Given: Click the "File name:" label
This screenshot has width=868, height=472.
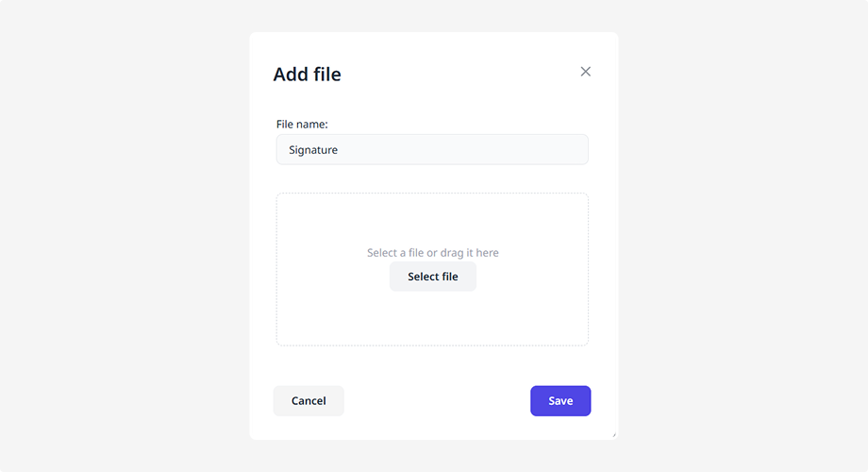Looking at the screenshot, I should tap(302, 125).
